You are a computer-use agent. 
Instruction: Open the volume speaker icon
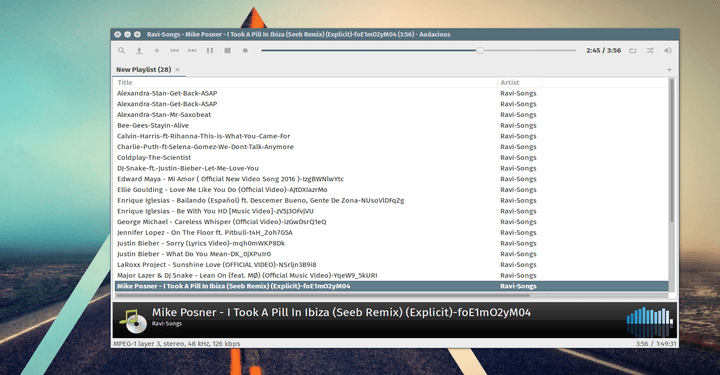(668, 50)
